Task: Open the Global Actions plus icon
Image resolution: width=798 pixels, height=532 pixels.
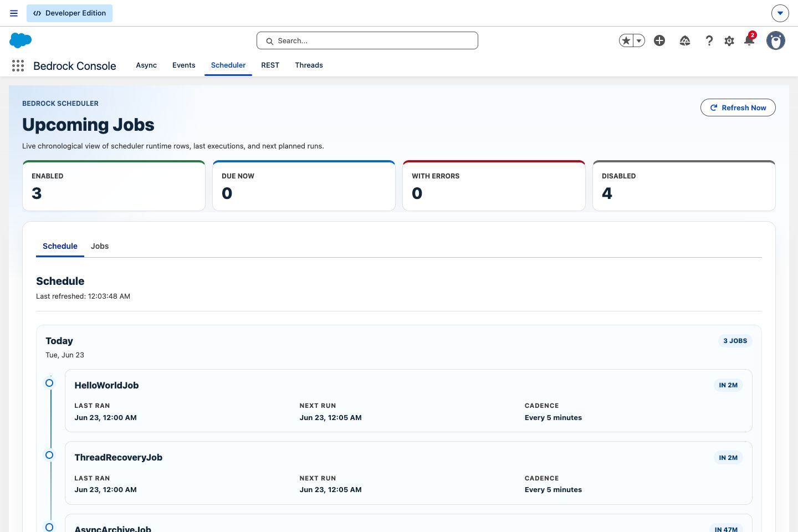Action: coord(659,40)
